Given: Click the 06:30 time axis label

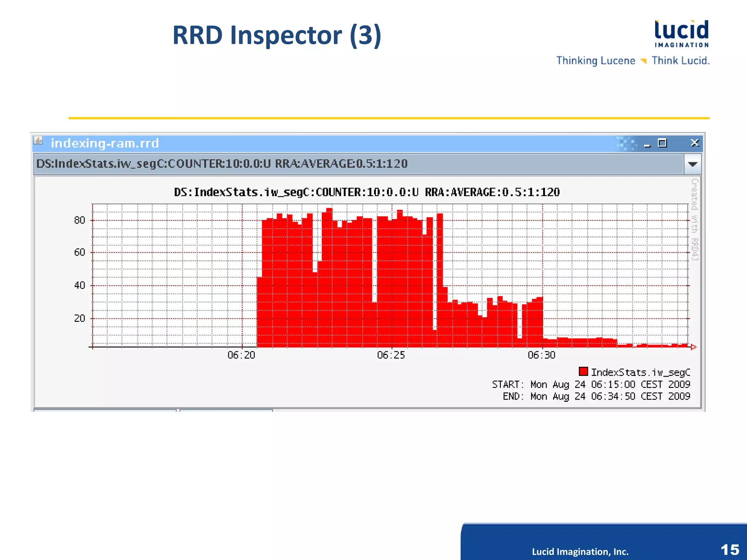Looking at the screenshot, I should [541, 355].
